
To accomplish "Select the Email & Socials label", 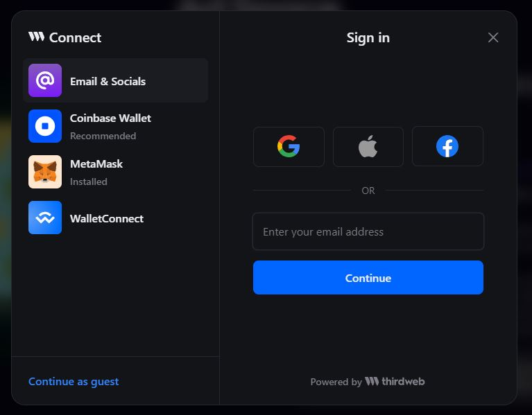I will [108, 81].
